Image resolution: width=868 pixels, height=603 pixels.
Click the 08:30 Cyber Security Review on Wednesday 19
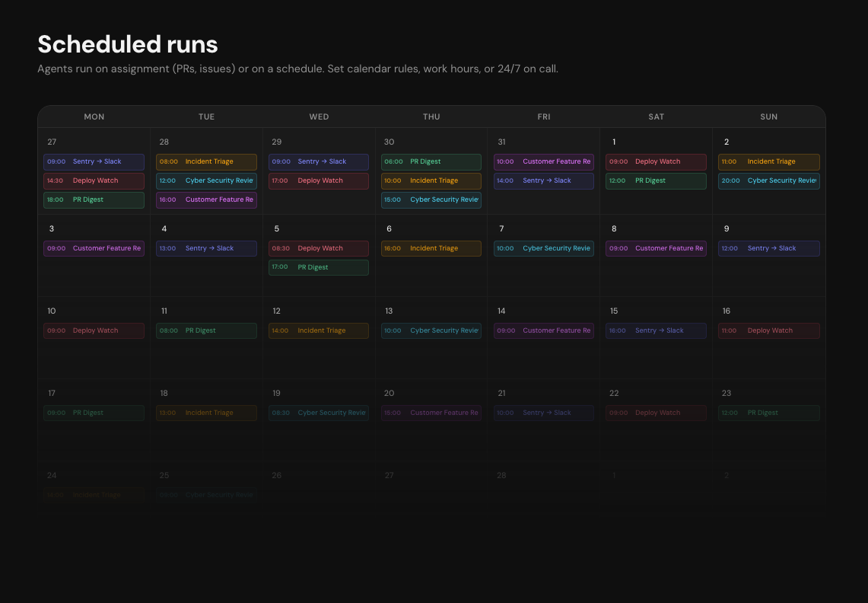[319, 413]
